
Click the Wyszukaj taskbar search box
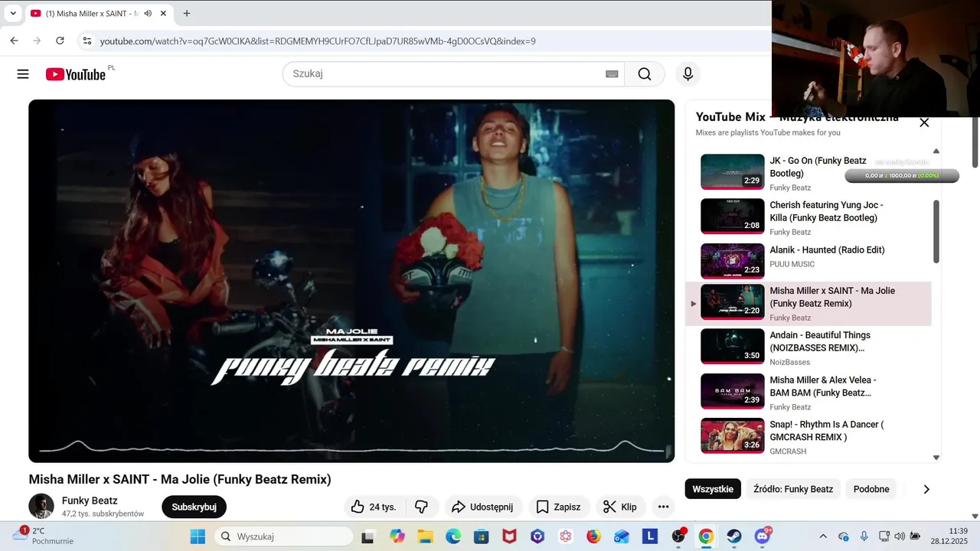(x=283, y=536)
